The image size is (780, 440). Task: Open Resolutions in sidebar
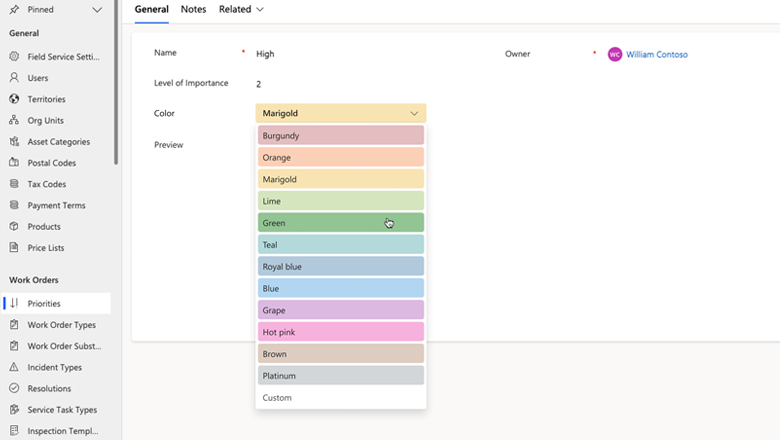(x=49, y=388)
